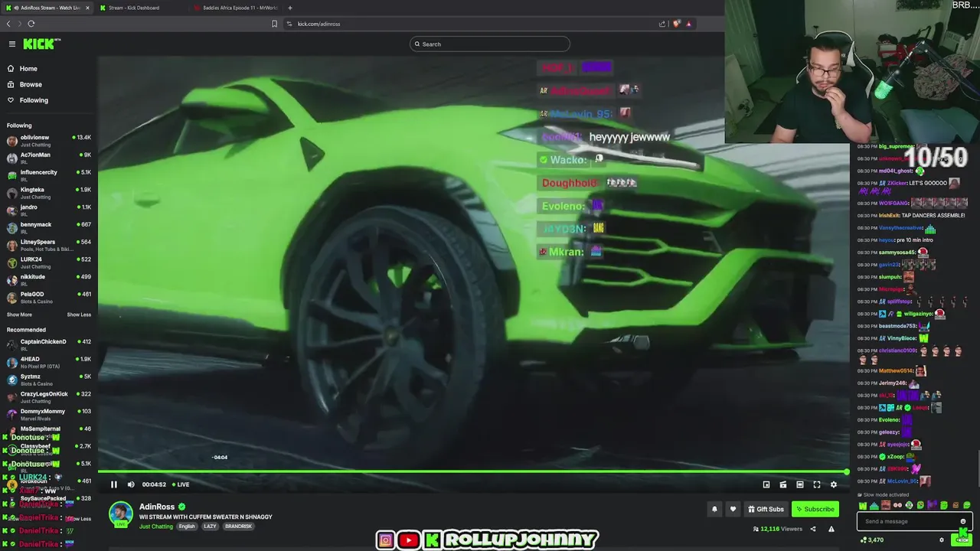
Task: Enable mini player mode
Action: (x=766, y=484)
